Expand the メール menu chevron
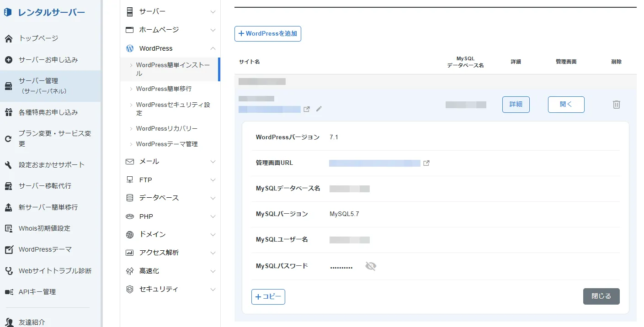Screen dimensions: 644x327 click(x=213, y=162)
